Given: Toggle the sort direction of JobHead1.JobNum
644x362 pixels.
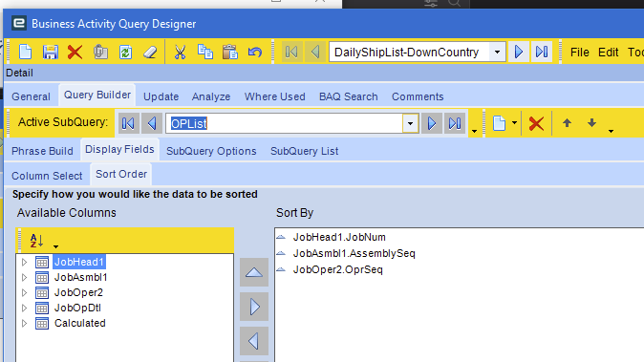Looking at the screenshot, I should pos(281,237).
